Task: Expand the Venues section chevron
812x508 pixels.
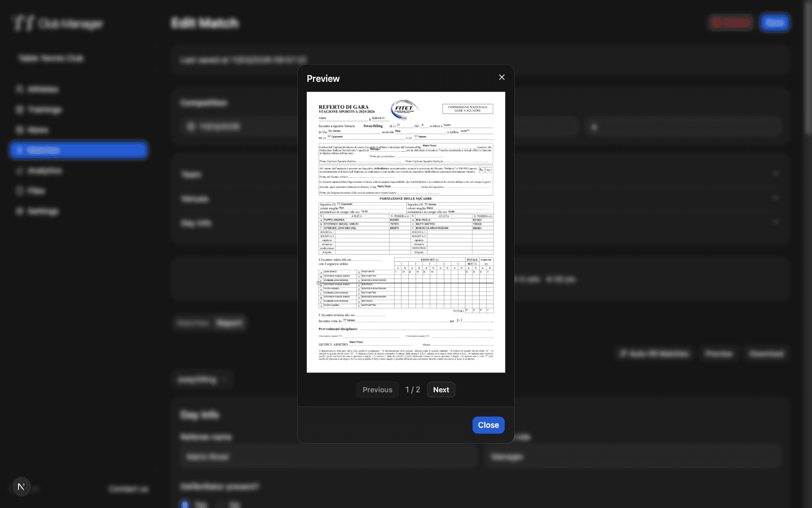Action: point(776,198)
